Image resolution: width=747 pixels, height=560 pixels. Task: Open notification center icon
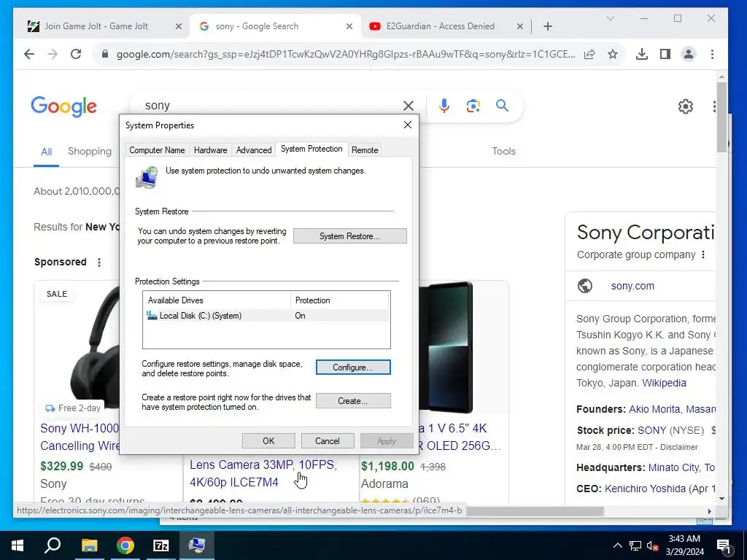click(x=724, y=546)
